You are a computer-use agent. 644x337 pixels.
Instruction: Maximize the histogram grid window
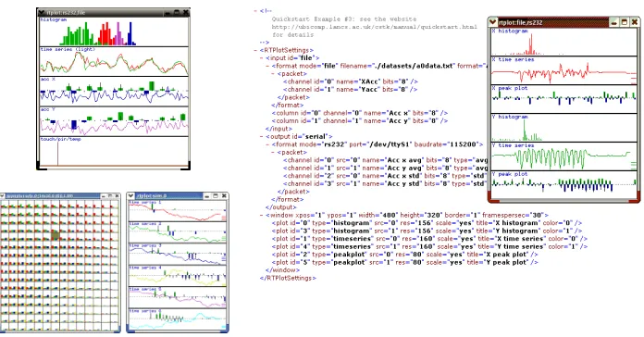point(110,196)
